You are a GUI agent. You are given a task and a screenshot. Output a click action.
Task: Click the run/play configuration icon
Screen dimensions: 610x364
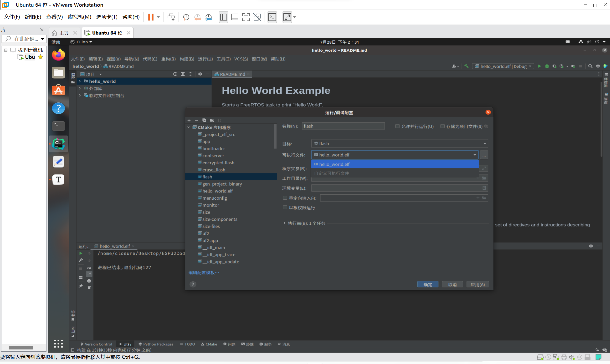(539, 66)
